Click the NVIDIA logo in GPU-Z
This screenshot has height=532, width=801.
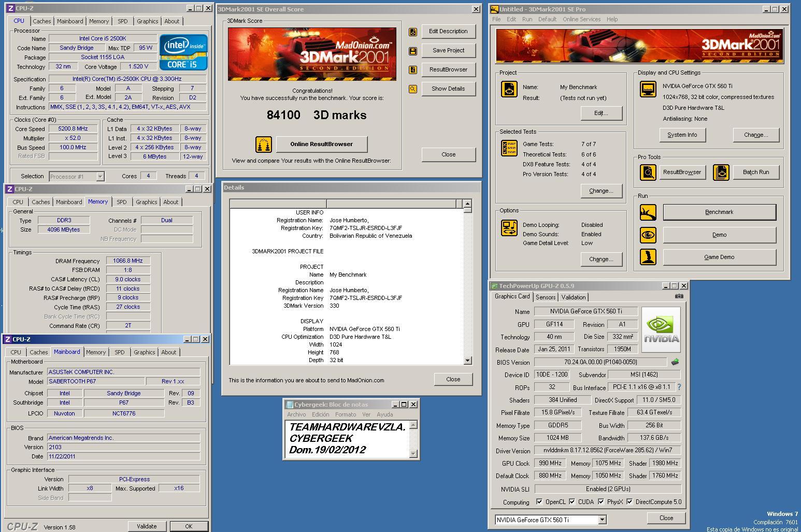click(x=661, y=330)
